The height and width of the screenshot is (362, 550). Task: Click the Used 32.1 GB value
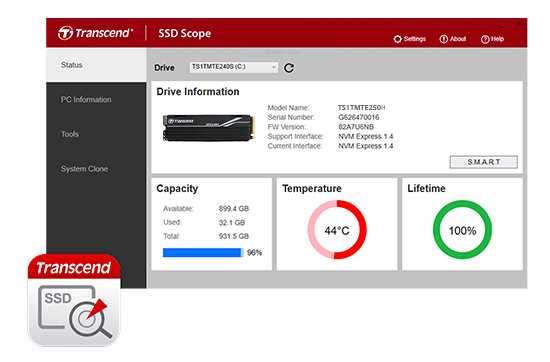click(x=232, y=222)
